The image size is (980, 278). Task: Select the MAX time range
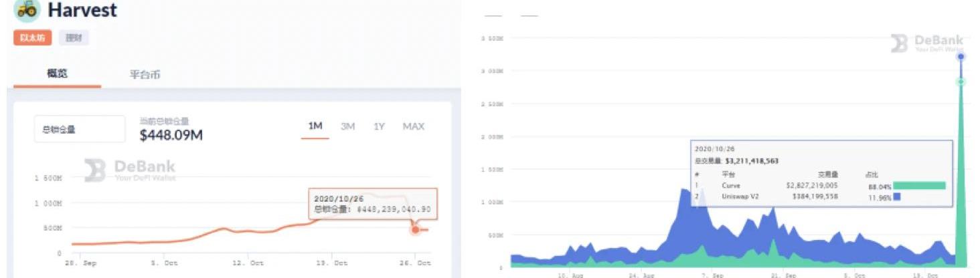(x=413, y=126)
